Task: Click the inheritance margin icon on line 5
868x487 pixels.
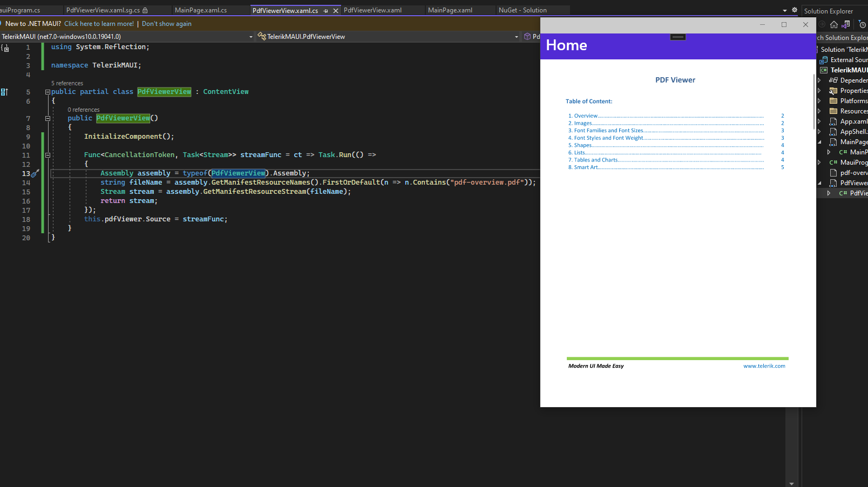Action: (4, 92)
